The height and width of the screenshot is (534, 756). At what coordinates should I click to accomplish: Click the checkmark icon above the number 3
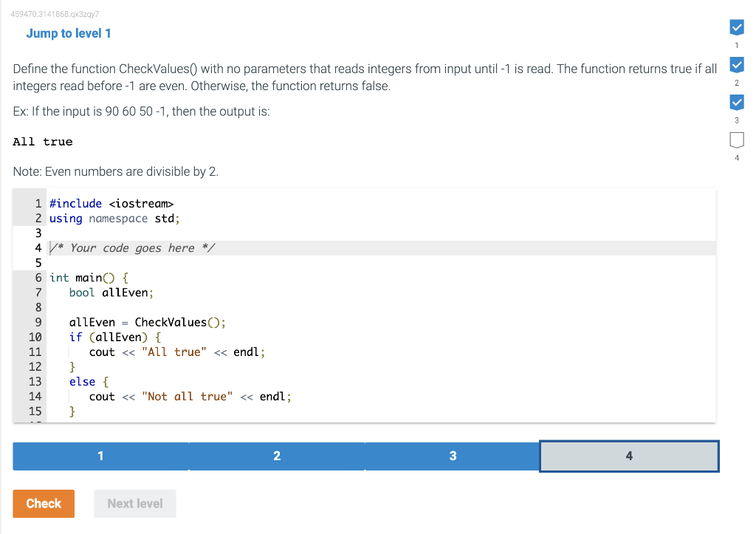pos(736,102)
